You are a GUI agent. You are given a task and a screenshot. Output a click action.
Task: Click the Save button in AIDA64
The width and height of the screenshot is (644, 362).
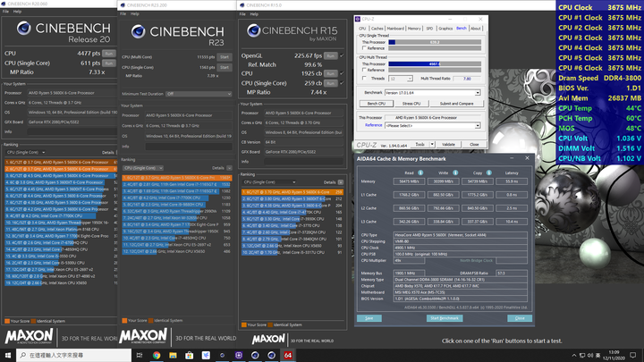coord(369,318)
